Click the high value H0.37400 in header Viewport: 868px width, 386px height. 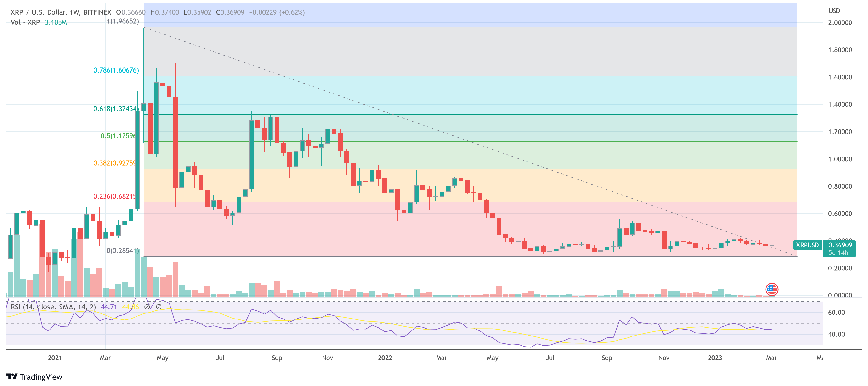[x=165, y=12]
